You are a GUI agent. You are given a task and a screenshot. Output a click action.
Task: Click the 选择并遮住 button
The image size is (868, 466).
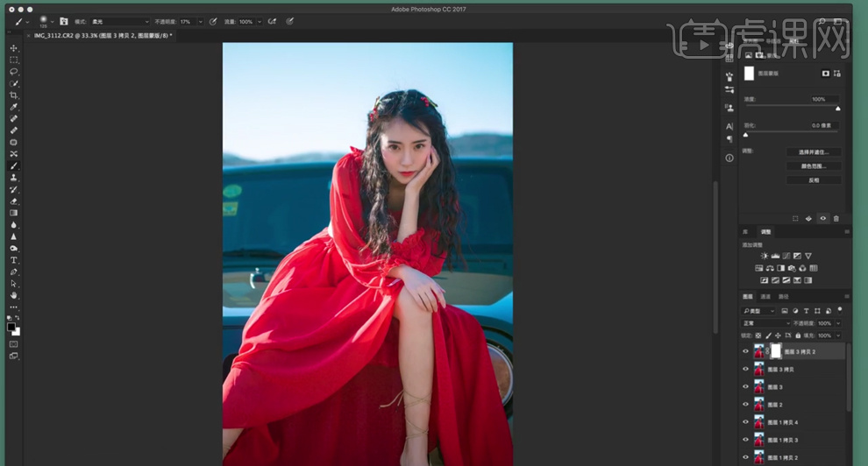pyautogui.click(x=814, y=152)
